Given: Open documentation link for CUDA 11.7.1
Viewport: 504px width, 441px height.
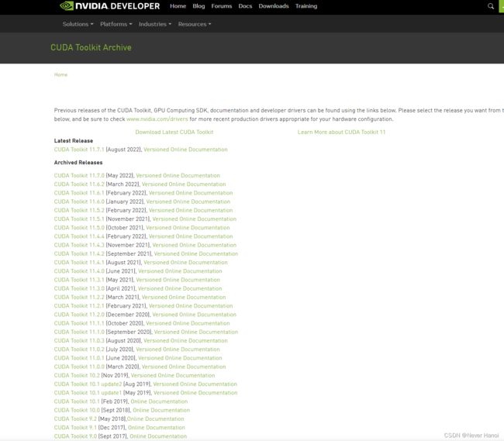Looking at the screenshot, I should click(x=185, y=150).
